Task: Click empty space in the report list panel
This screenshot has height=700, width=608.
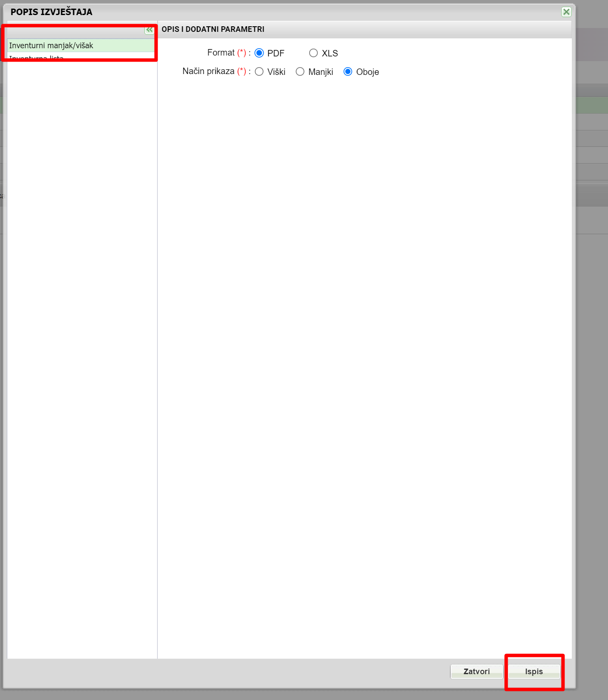Action: point(82,344)
